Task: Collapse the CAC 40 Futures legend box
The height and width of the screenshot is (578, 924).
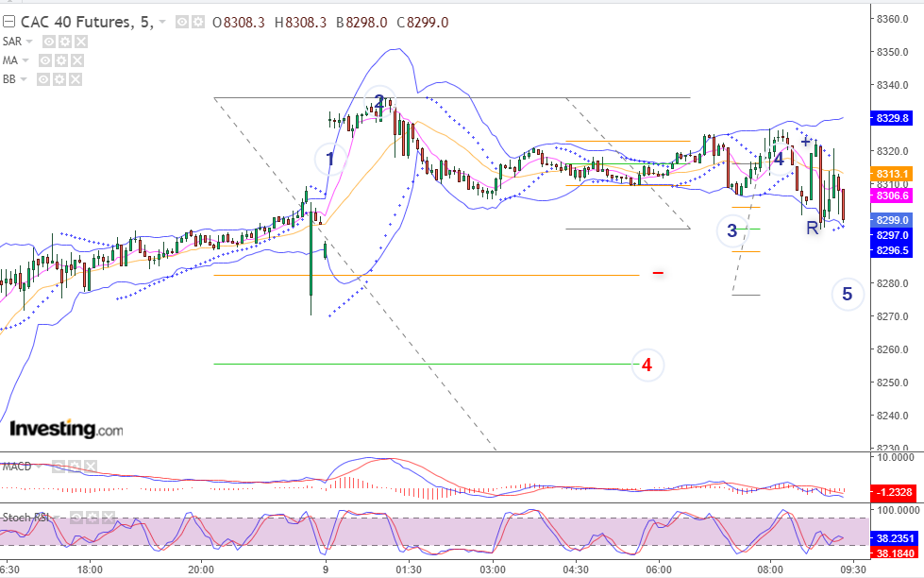Action: pos(8,23)
